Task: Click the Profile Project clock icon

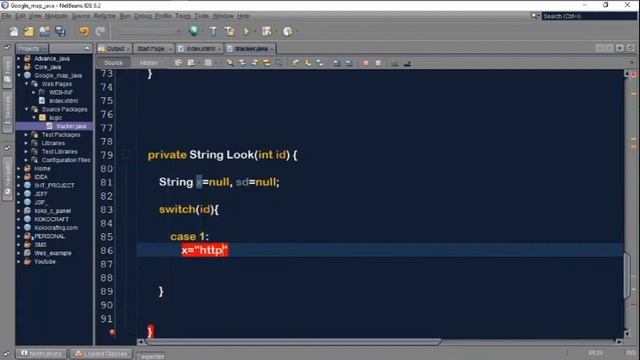Action: click(x=287, y=31)
